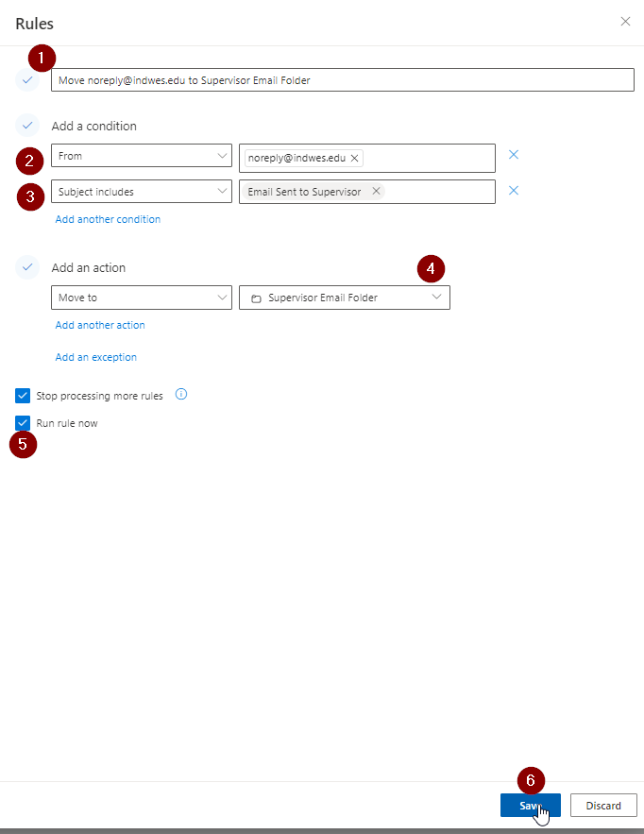Save the rule
The height and width of the screenshot is (834, 644).
530,806
